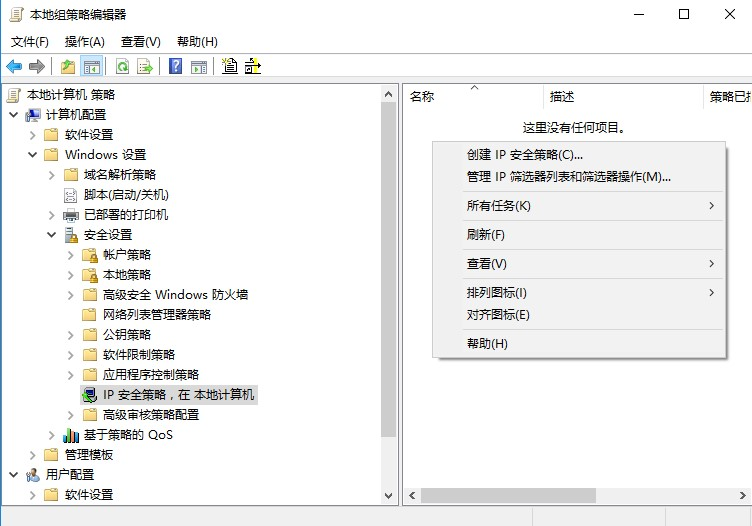The width and height of the screenshot is (752, 526).
Task: Click the Refresh toolbar icon
Action: coord(123,66)
